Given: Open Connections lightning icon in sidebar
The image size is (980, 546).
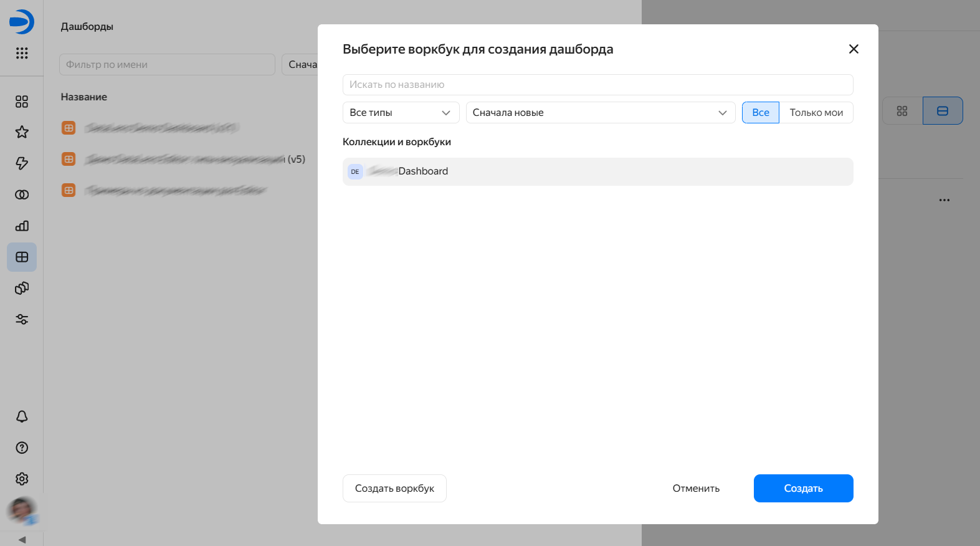Looking at the screenshot, I should click(x=22, y=163).
